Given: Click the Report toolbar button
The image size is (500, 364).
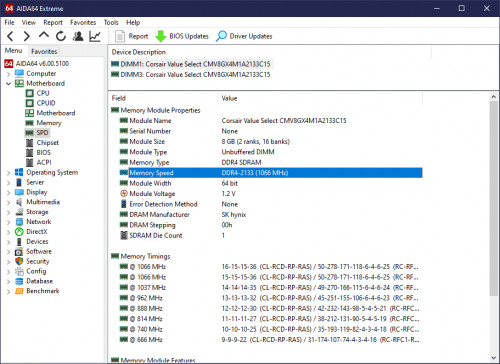Looking at the screenshot, I should click(x=131, y=36).
